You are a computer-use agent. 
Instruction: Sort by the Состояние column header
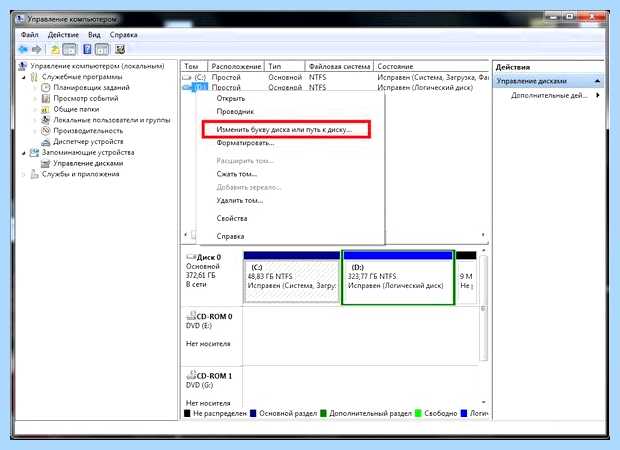(x=431, y=66)
